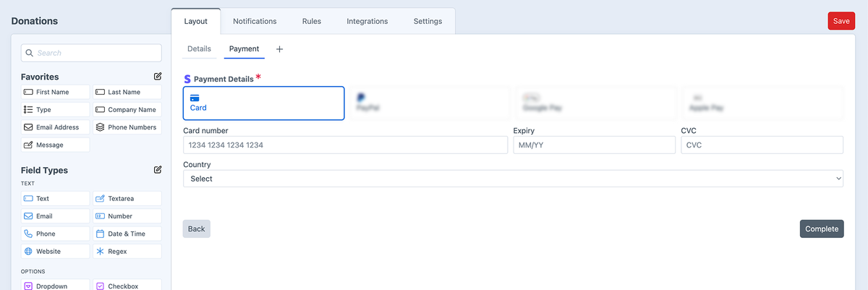The width and height of the screenshot is (868, 290).
Task: Click the Expiry MM/YY input
Action: 595,145
